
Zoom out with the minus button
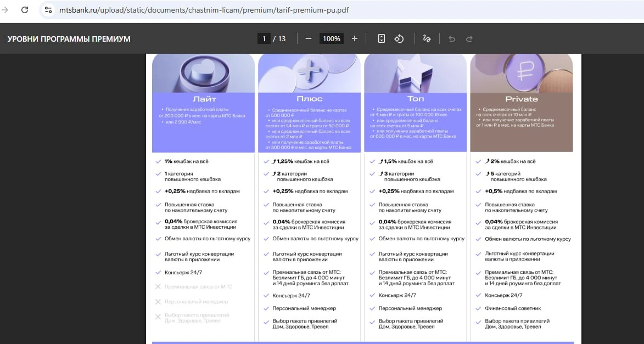point(309,38)
